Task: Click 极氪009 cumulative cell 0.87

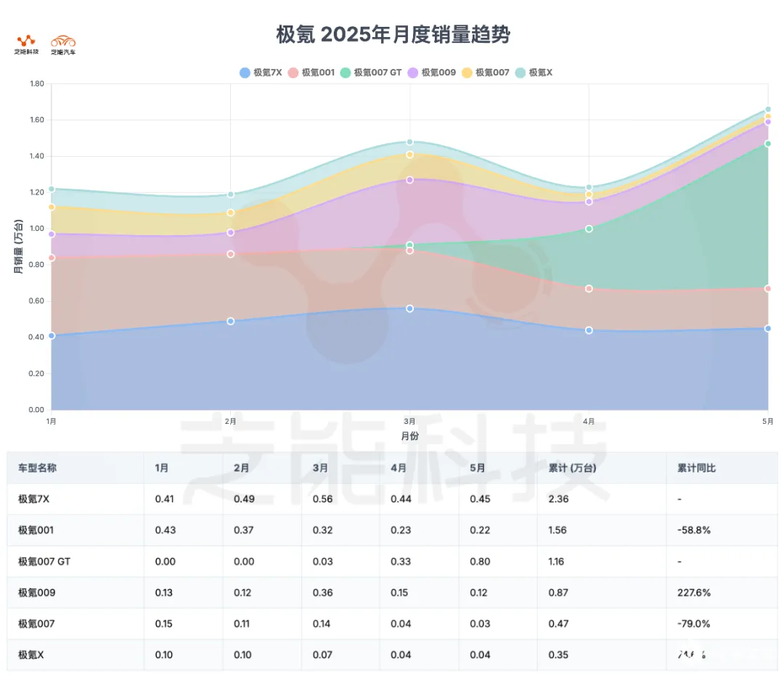Action: [x=558, y=592]
